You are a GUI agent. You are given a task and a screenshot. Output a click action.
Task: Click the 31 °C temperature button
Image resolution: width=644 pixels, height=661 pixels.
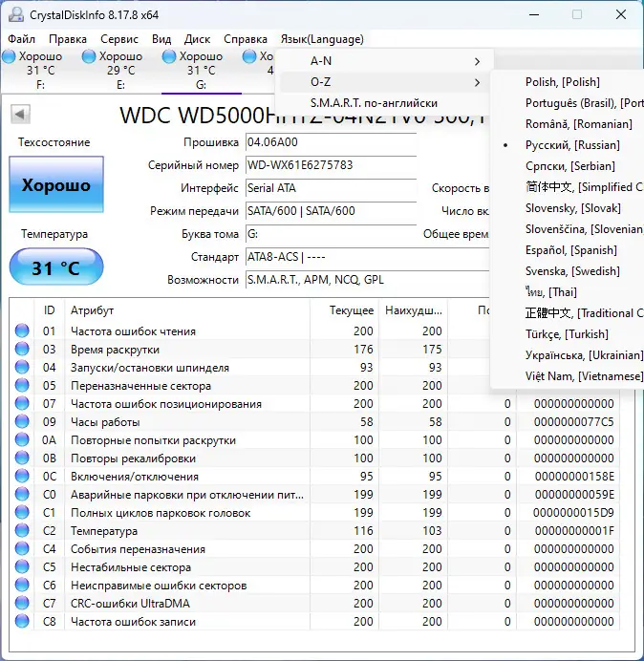click(56, 267)
